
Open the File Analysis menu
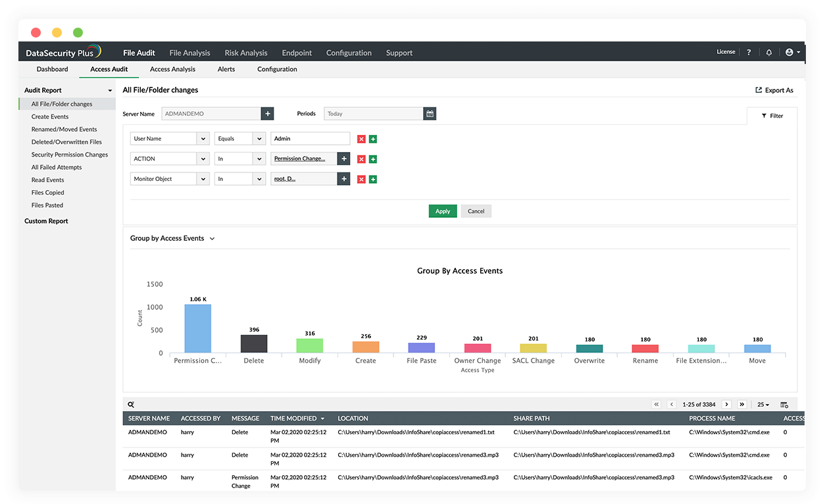(189, 53)
